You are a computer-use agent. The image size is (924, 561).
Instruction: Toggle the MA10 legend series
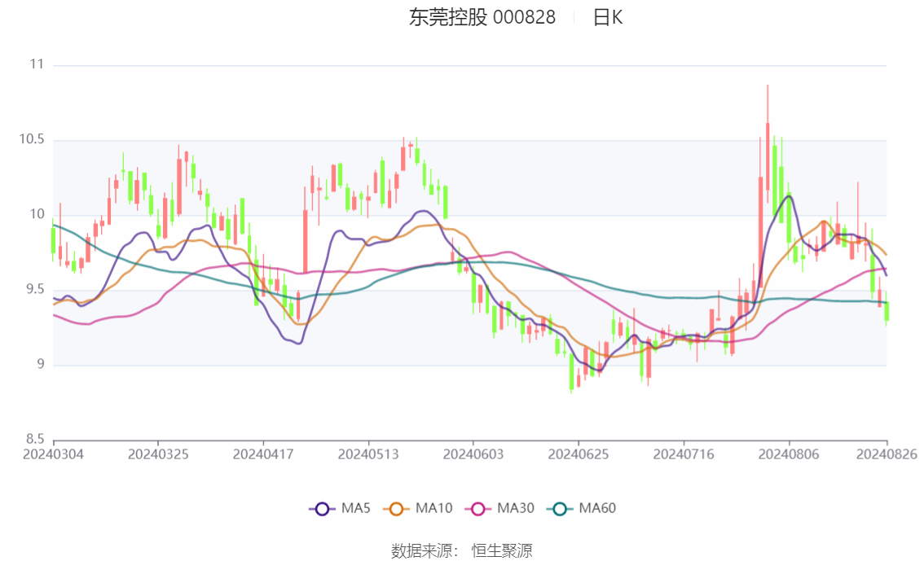coord(418,509)
